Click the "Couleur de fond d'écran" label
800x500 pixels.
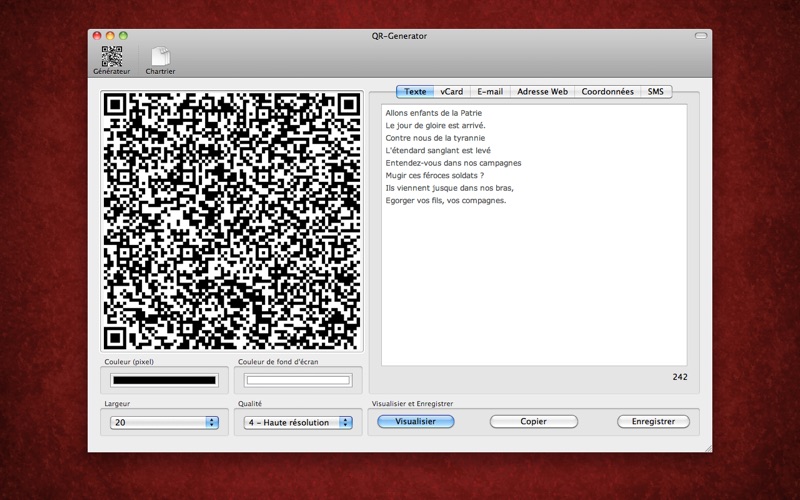tap(278, 362)
